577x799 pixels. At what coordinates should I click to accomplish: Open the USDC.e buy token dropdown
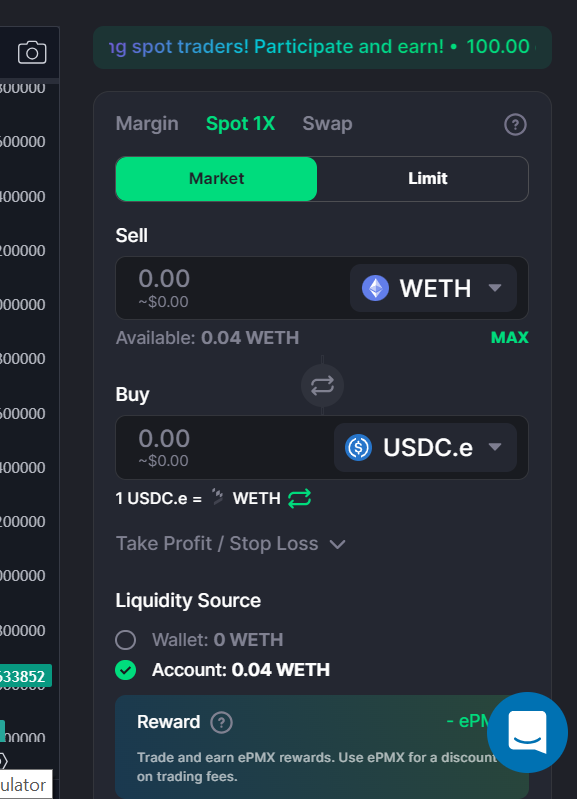coord(426,447)
